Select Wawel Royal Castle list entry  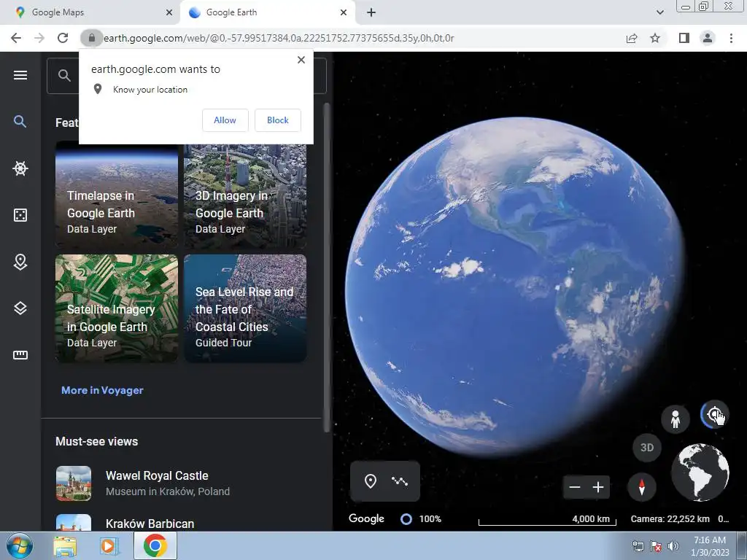[x=181, y=483]
